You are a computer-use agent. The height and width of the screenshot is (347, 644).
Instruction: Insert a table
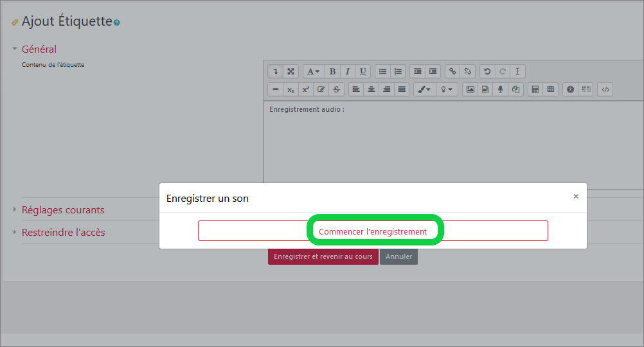(551, 89)
